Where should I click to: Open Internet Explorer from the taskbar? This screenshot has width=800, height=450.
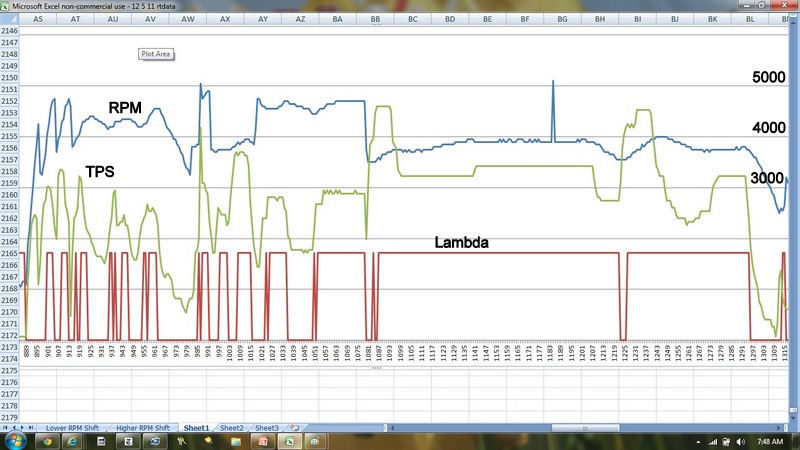[75, 440]
